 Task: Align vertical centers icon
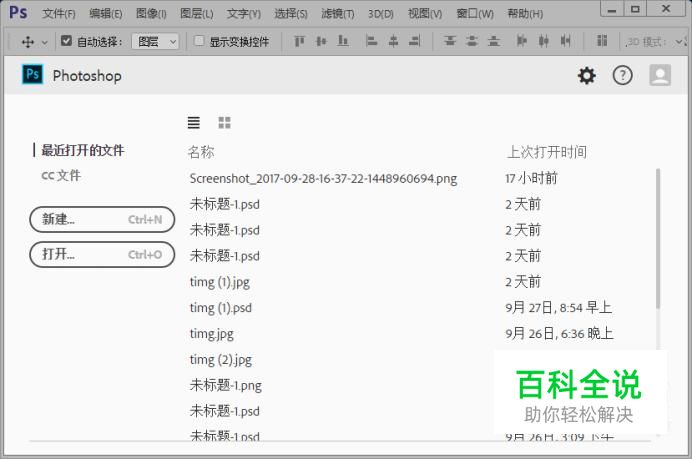321,41
